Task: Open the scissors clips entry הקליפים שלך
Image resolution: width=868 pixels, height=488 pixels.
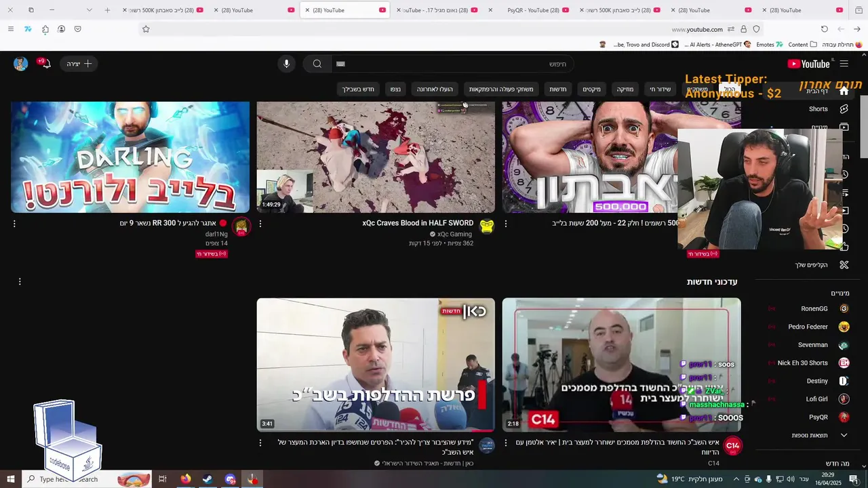Action: (x=822, y=265)
